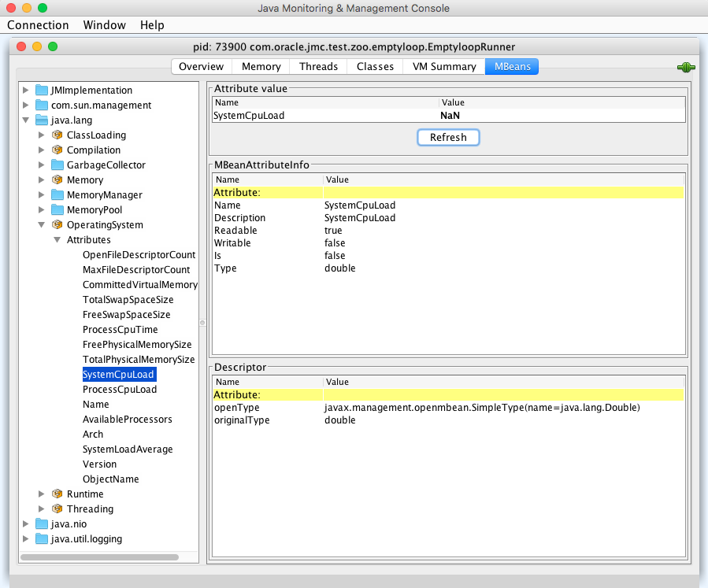Switch to the Threads tab
This screenshot has height=588, width=708.
coord(318,67)
